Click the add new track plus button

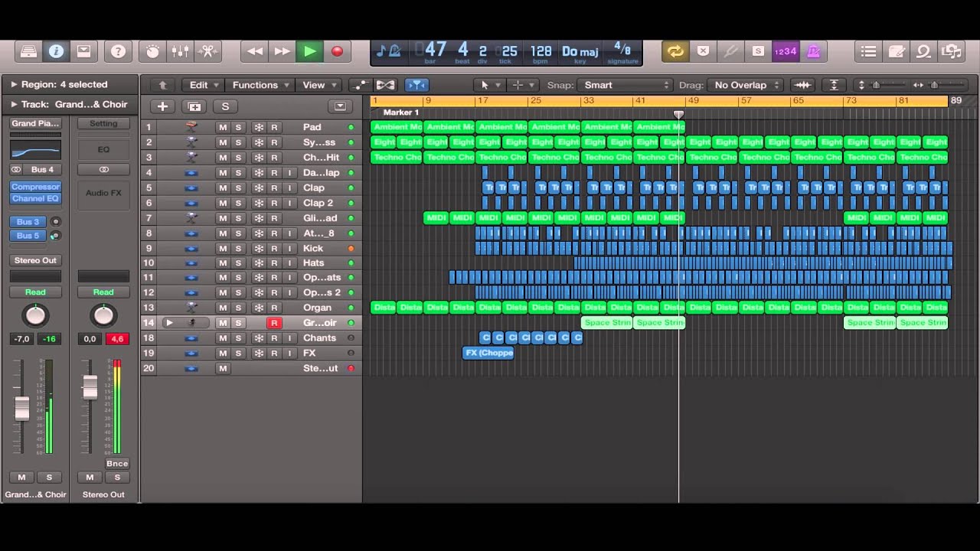click(x=162, y=106)
